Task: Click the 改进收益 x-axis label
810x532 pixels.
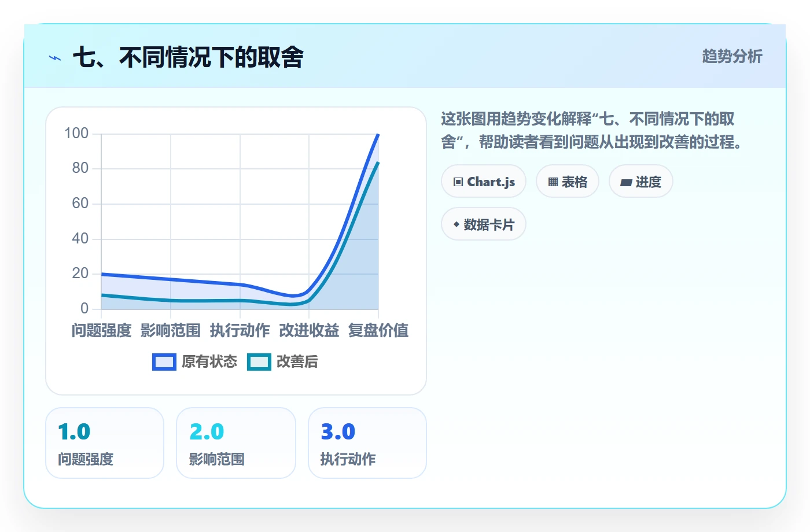Action: 309,331
